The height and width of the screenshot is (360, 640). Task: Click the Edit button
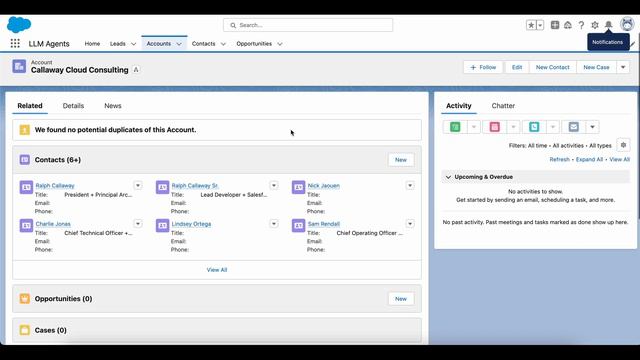click(517, 67)
